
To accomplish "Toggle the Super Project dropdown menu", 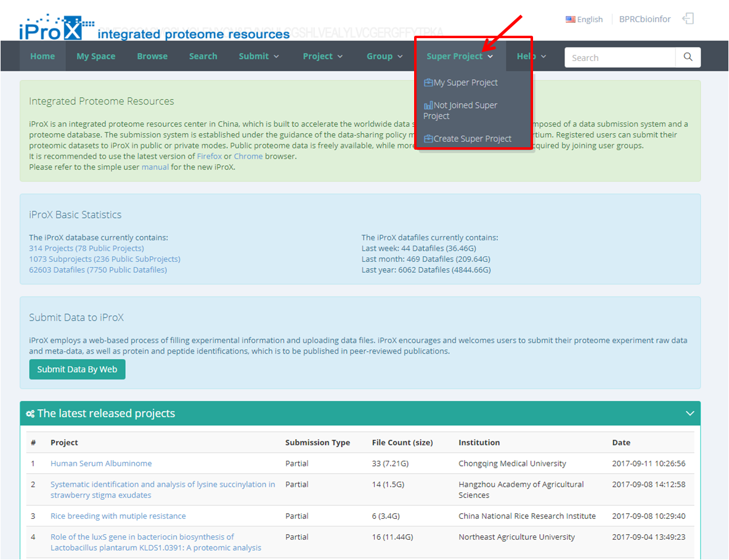I will [460, 56].
